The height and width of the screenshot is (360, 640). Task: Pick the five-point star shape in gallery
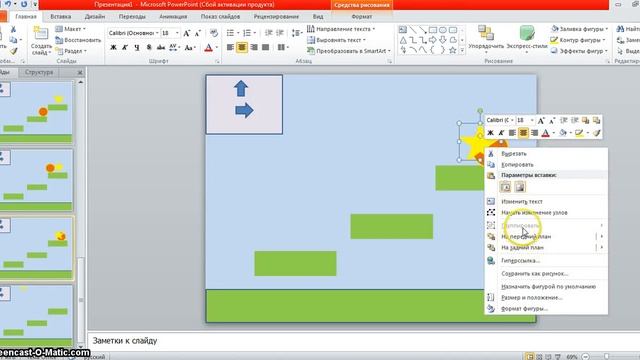pos(453,50)
